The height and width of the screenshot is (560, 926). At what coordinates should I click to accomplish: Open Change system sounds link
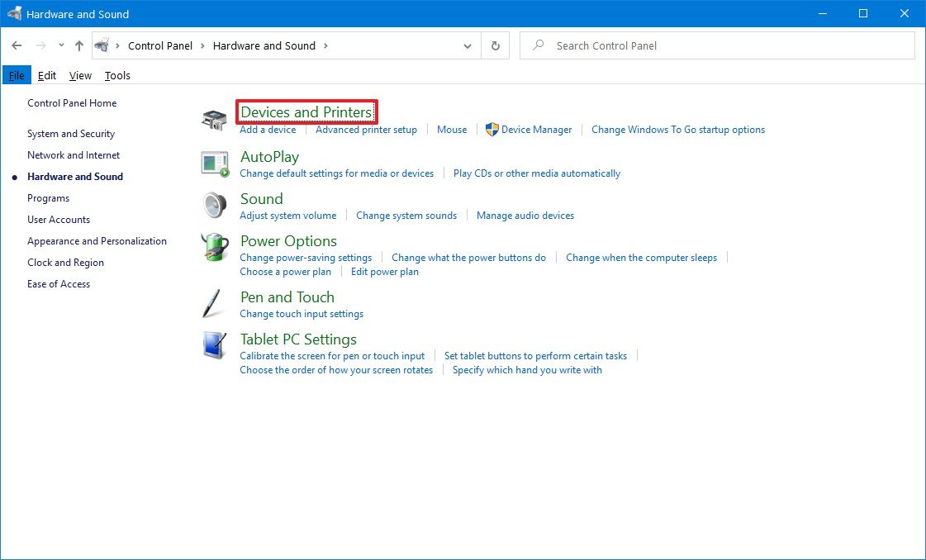coord(406,215)
